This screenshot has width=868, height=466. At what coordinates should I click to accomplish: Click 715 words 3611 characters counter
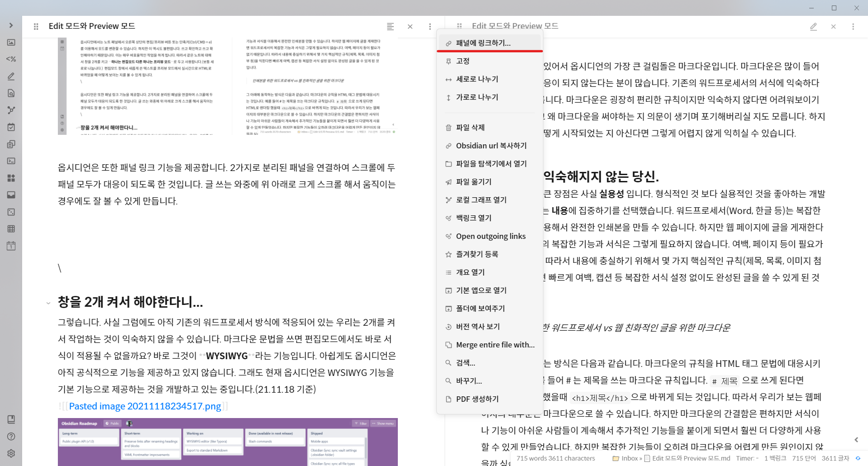tap(556, 458)
